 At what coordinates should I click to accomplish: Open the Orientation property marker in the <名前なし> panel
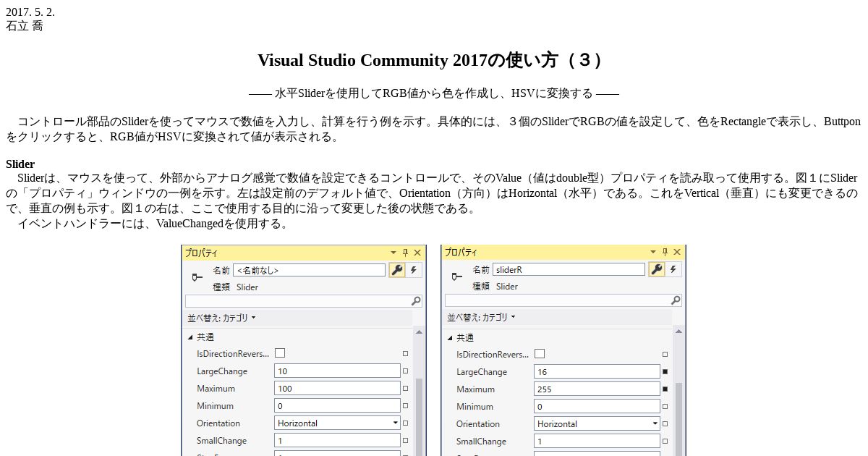pyautogui.click(x=405, y=423)
